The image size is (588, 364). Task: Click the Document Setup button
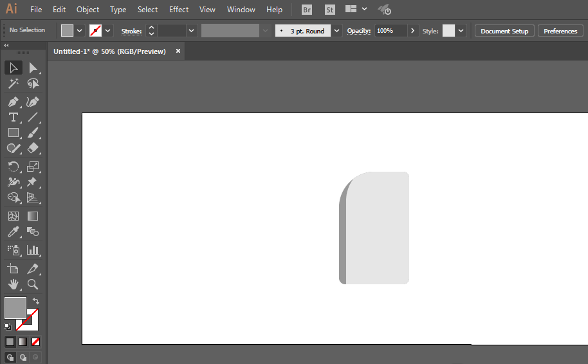click(x=504, y=31)
